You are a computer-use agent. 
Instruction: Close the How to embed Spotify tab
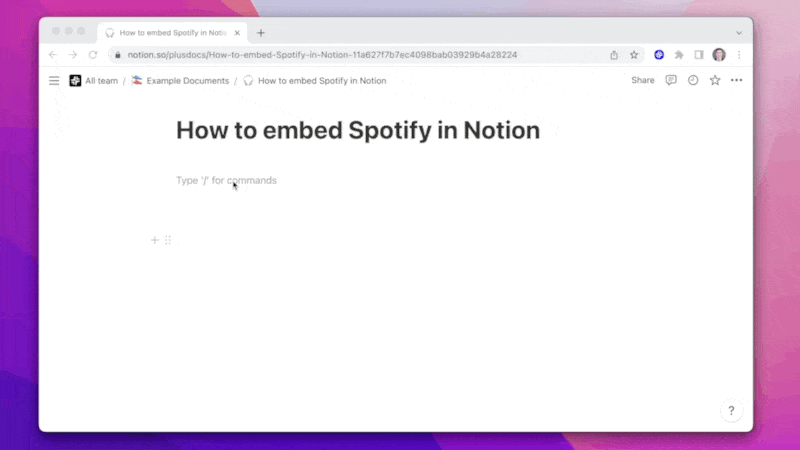click(x=237, y=32)
